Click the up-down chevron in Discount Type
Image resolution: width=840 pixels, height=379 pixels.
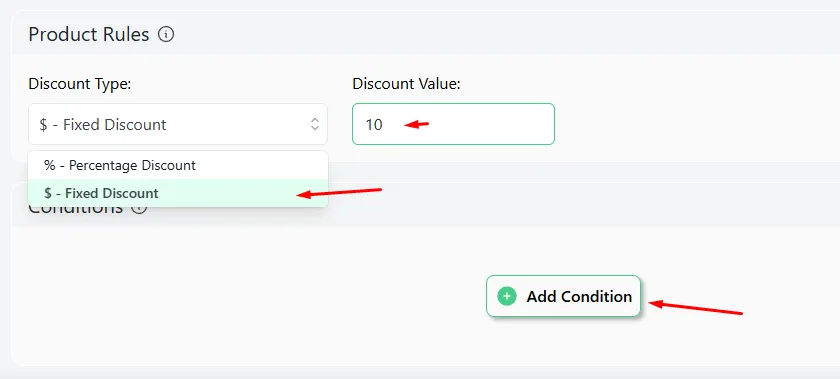(314, 124)
